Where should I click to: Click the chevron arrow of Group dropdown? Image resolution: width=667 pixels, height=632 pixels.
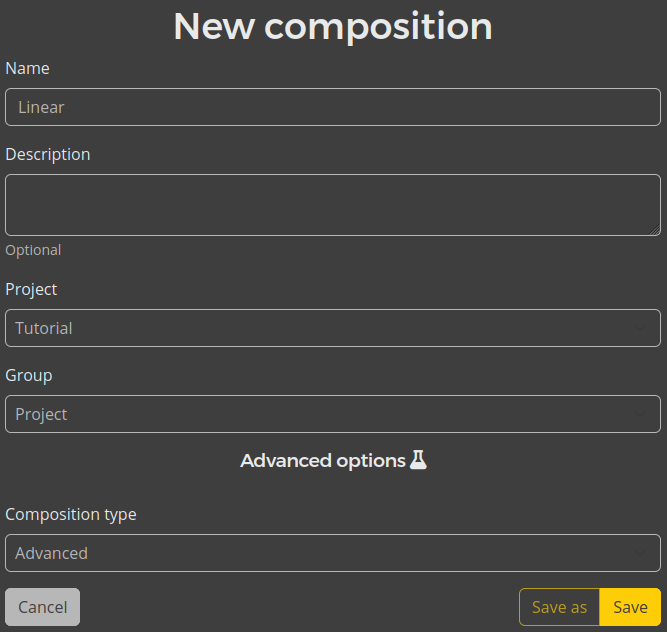pos(640,414)
